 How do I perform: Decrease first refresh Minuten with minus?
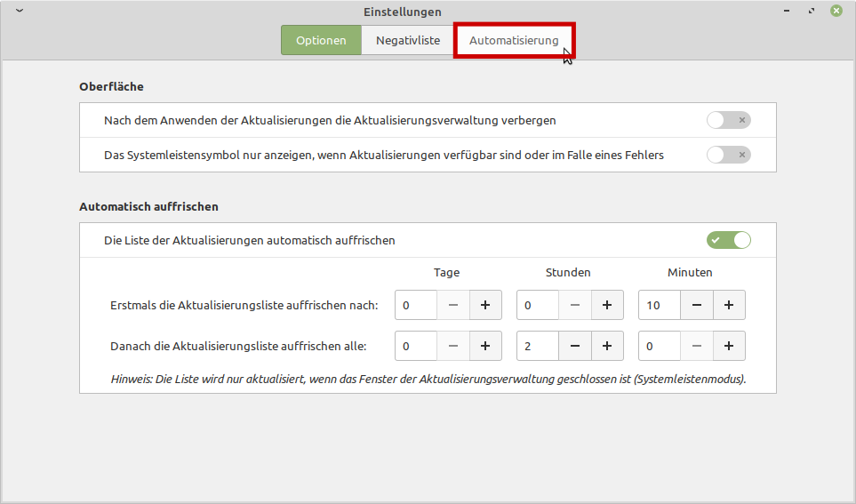(696, 305)
